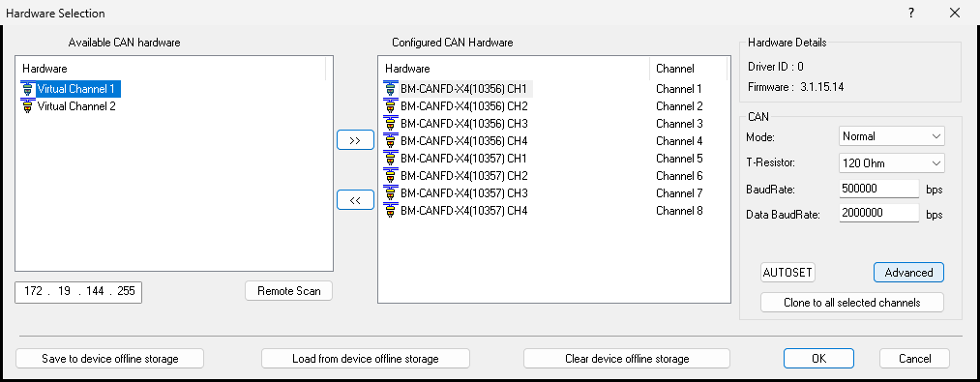Click the BM-CANFD-X4(10356) CH3 device icon
This screenshot has height=382, width=980.
(391, 124)
